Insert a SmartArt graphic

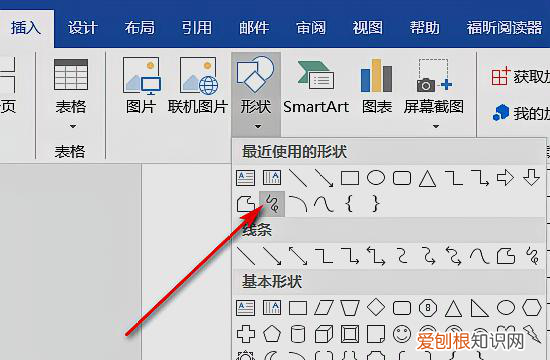316,88
